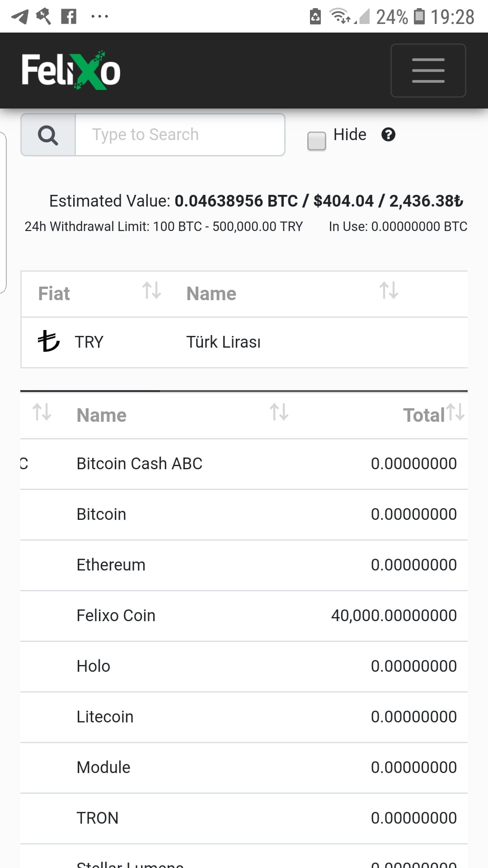
Task: Click the Litecoin row
Action: (x=244, y=717)
